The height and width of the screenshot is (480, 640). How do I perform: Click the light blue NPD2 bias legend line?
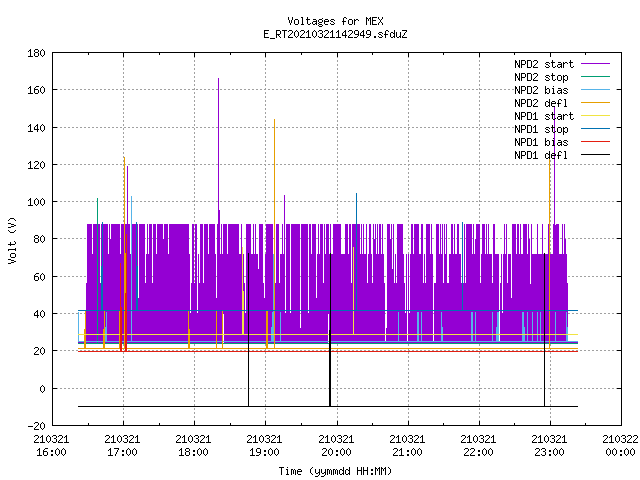pyautogui.click(x=595, y=89)
